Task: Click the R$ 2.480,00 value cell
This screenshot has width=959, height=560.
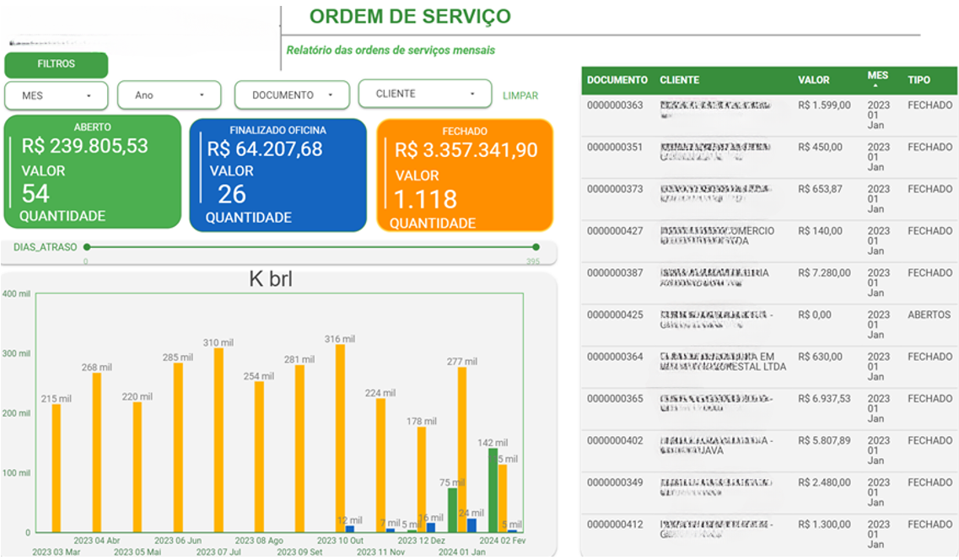Action: [x=824, y=483]
